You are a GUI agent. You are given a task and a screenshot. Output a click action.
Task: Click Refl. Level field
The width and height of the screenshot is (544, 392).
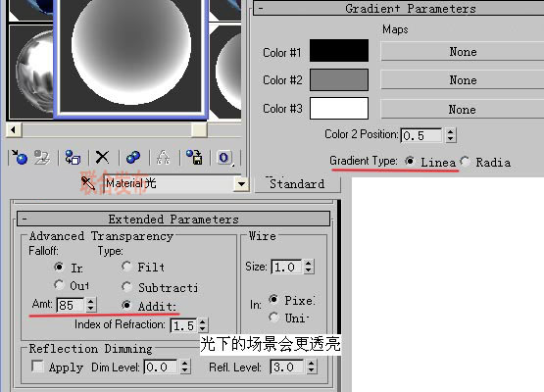(x=287, y=367)
